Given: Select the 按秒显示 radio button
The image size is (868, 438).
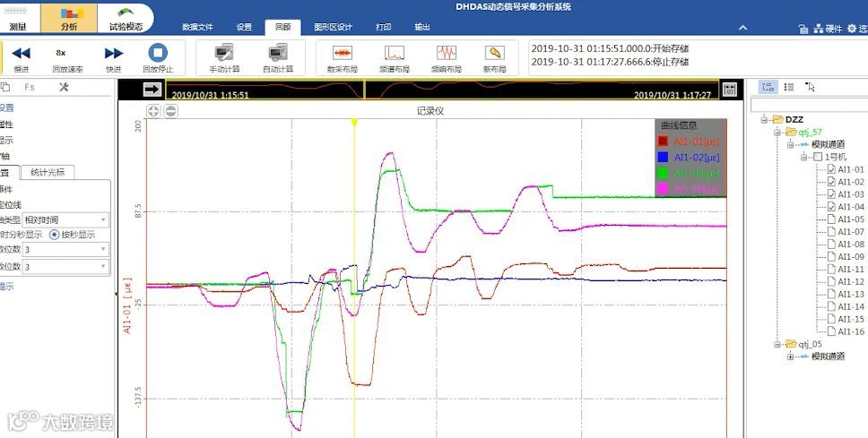Looking at the screenshot, I should (x=54, y=235).
